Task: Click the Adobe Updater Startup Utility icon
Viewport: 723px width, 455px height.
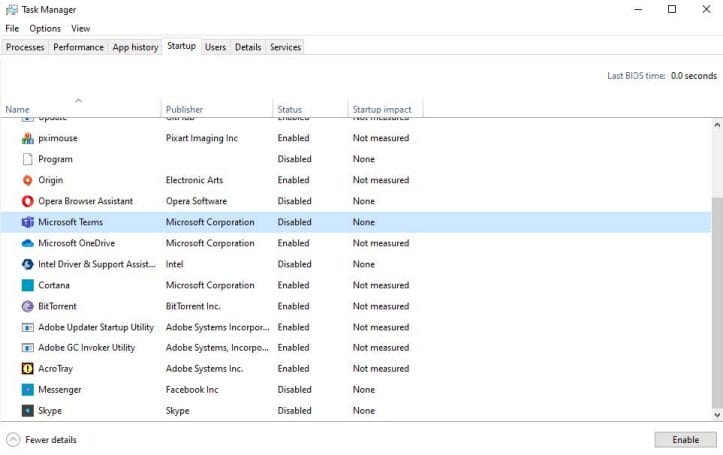Action: coord(28,327)
